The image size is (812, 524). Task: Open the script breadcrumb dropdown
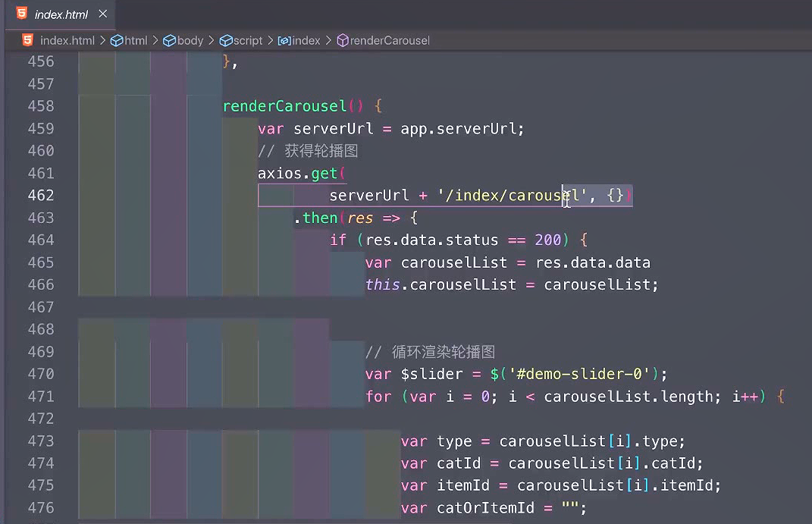[x=248, y=40]
